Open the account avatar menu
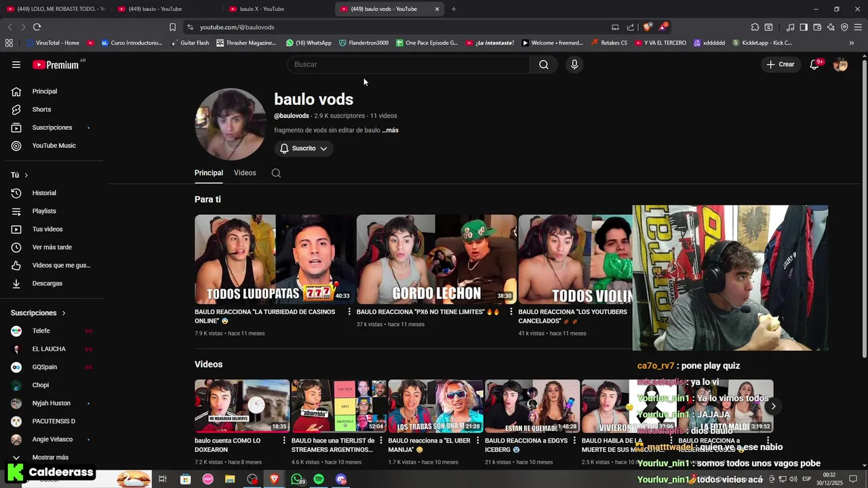The height and width of the screenshot is (488, 868). click(840, 64)
